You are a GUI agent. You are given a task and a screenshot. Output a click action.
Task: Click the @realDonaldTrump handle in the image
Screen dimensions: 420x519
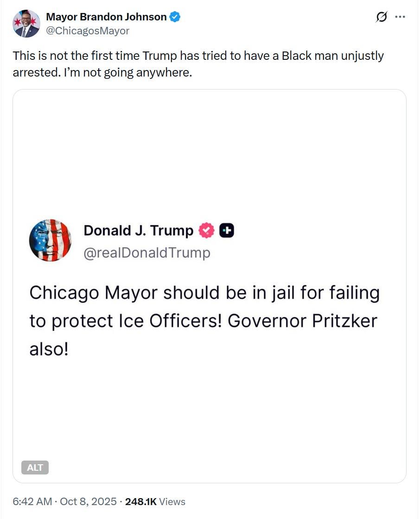point(146,253)
